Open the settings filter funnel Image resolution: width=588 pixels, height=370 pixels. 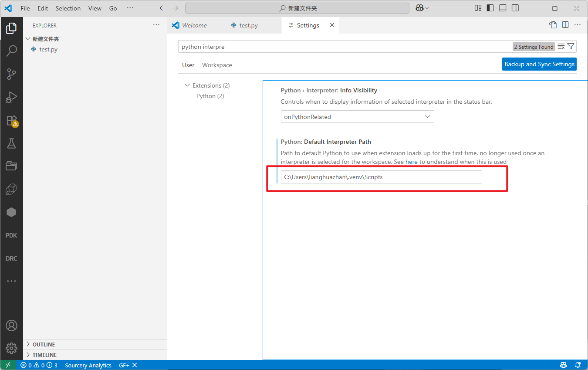571,47
